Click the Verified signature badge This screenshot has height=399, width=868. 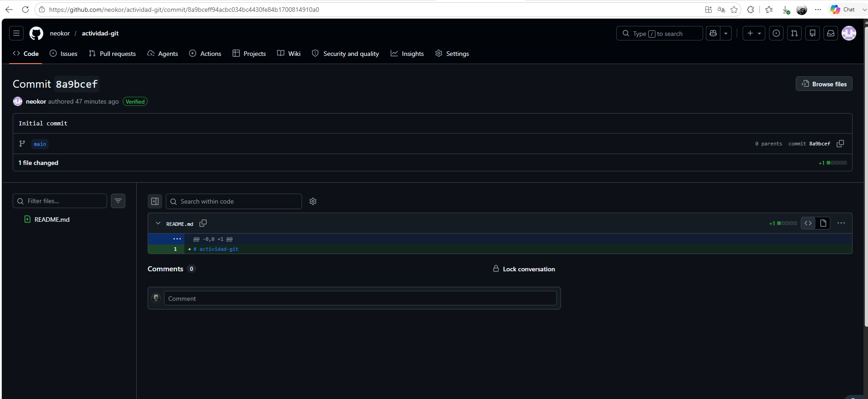coord(135,101)
